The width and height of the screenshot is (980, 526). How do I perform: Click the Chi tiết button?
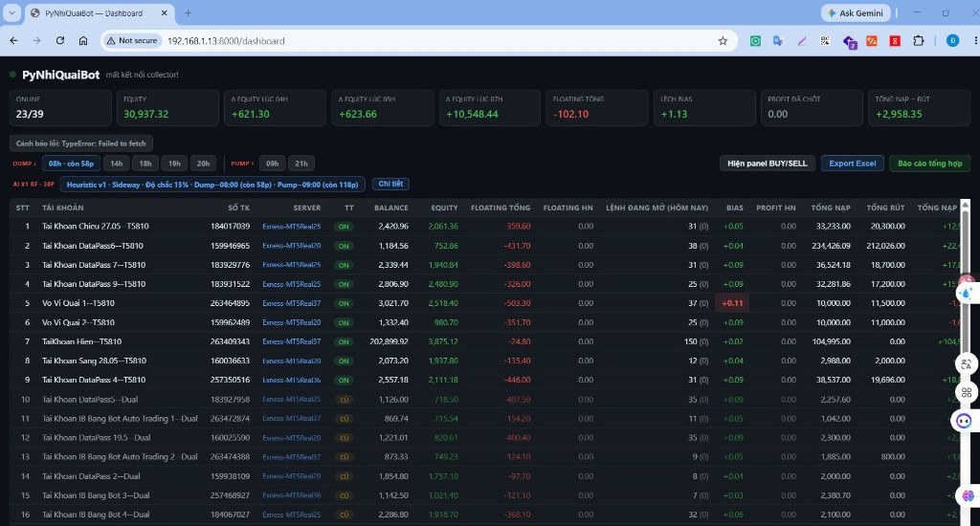[390, 184]
